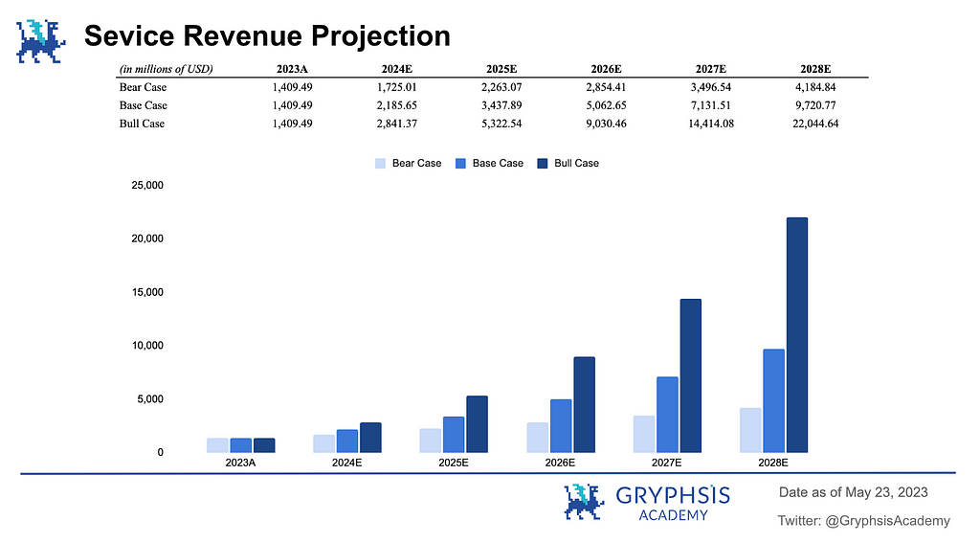Click the Sevice Revenue Projection title

pyautogui.click(x=267, y=36)
